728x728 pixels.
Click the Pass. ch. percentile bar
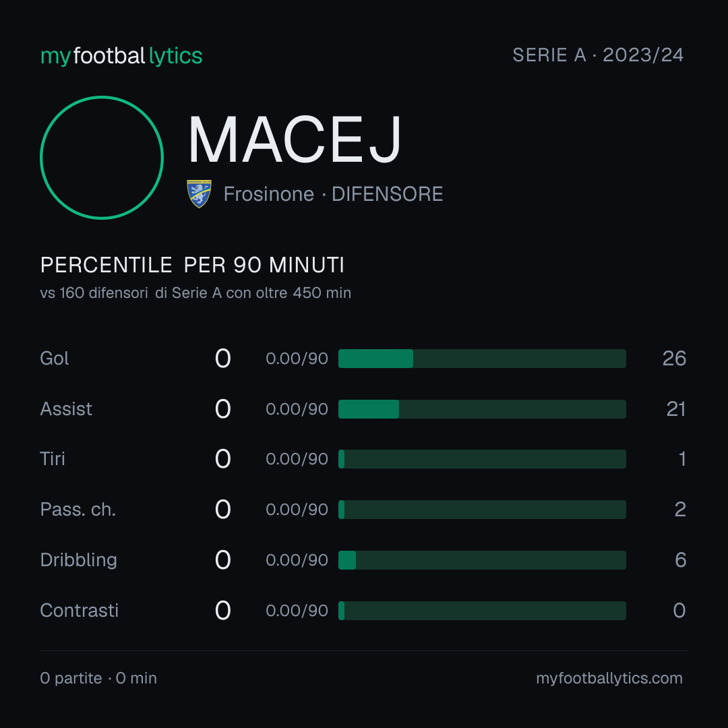tap(482, 510)
